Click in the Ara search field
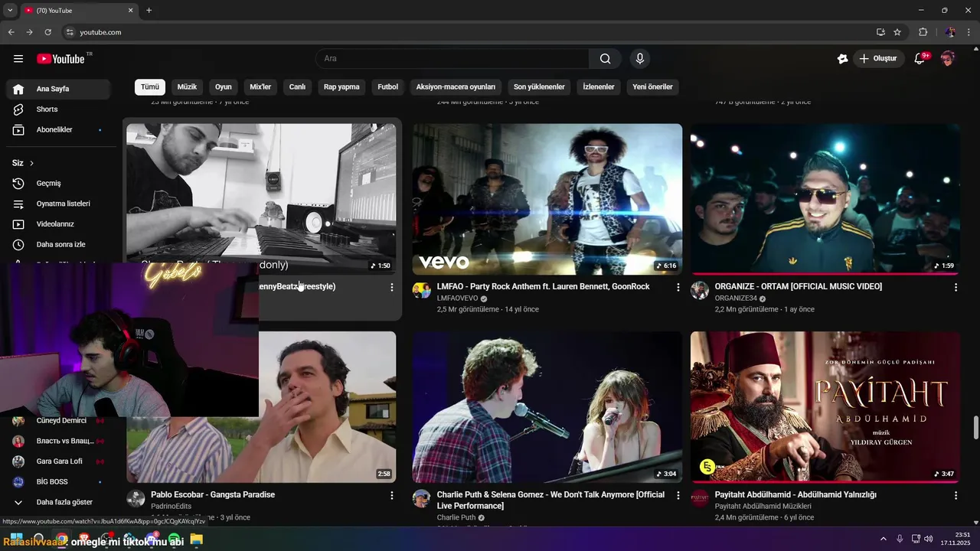980x551 pixels. coord(452,58)
